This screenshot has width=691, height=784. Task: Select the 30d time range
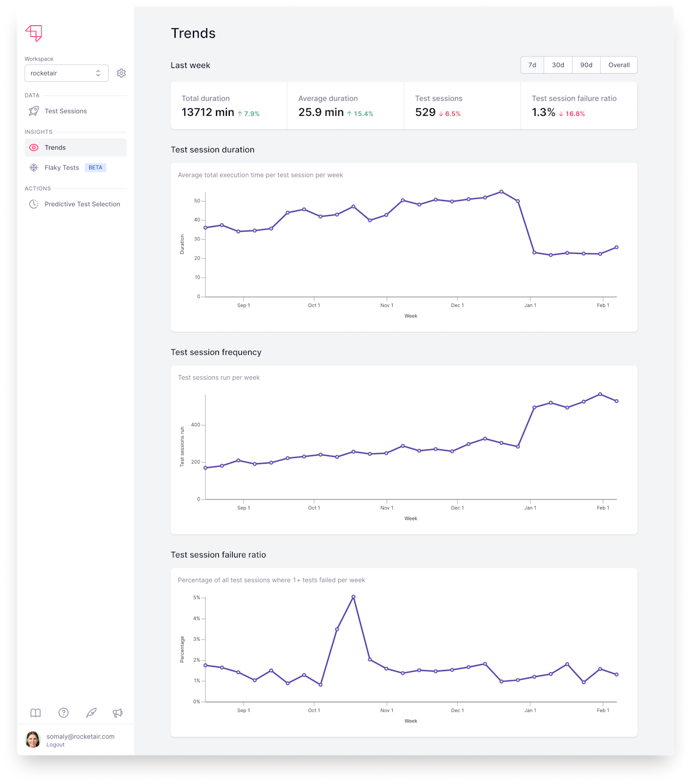558,65
